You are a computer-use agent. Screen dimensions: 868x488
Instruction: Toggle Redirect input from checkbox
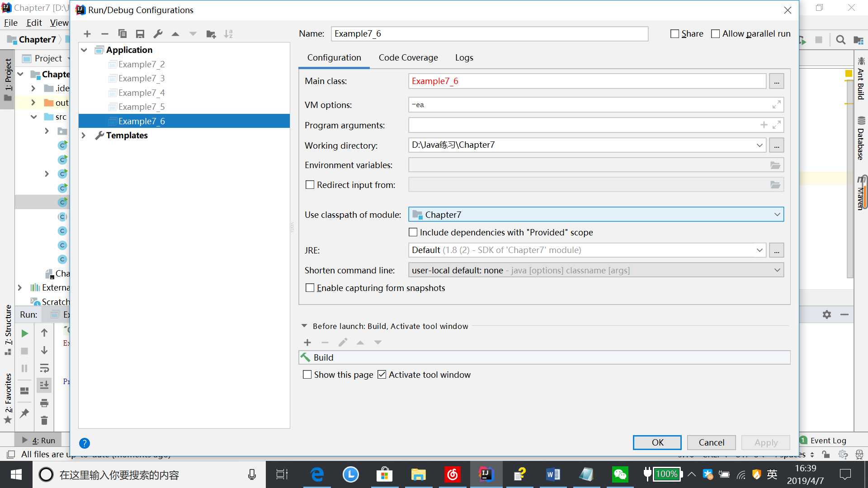click(x=310, y=185)
